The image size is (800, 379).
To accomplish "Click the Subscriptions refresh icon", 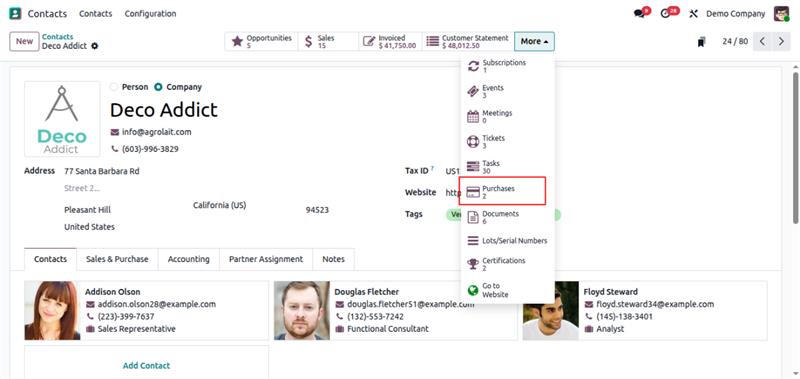I will [x=473, y=66].
